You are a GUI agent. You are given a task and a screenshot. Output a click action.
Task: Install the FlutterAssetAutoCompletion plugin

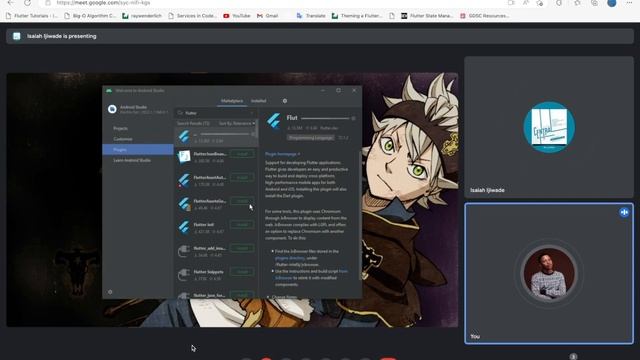242,178
